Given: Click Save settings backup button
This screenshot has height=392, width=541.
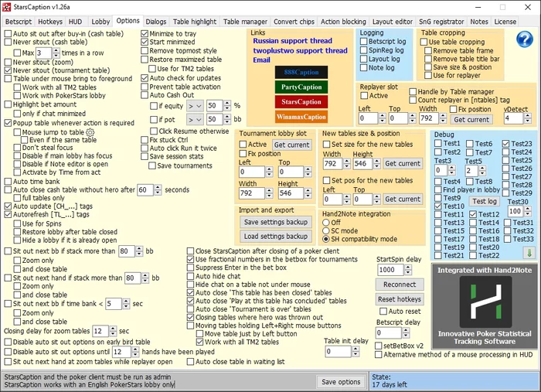Looking at the screenshot, I should pyautogui.click(x=276, y=222).
